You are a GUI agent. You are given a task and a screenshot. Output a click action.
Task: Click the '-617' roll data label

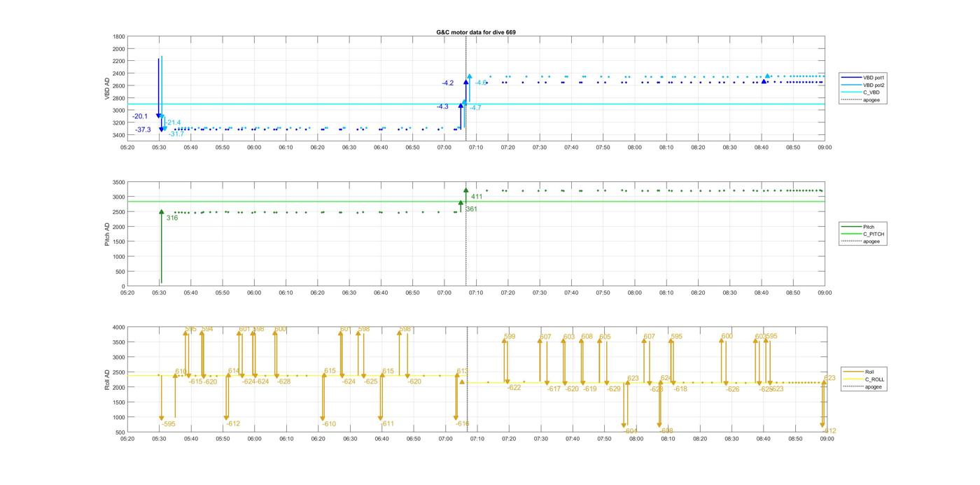tap(554, 389)
